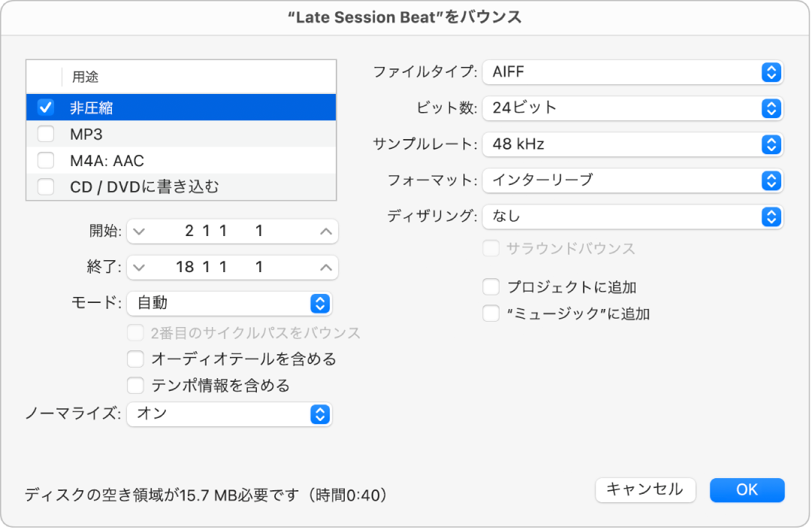Screen dimensions: 812x530
Task: Enable the MP3 destination checkbox
Action: (46, 134)
